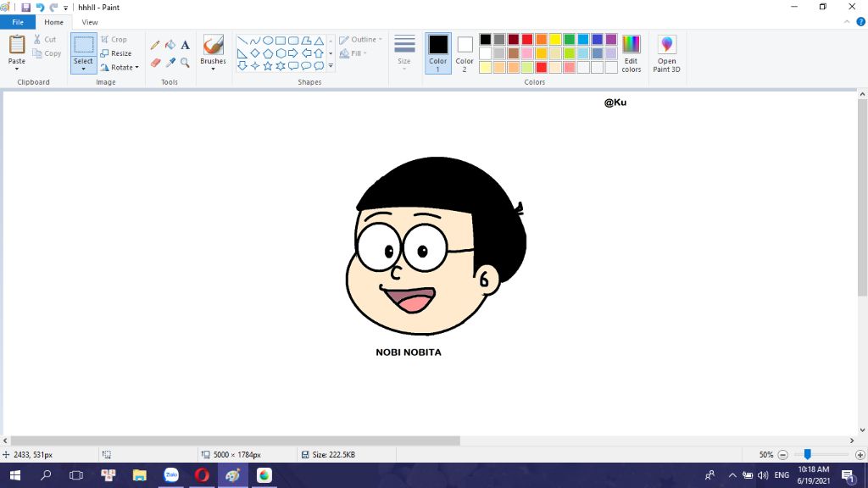Pick the Fill with color bucket tool
The height and width of the screenshot is (488, 868).
pyautogui.click(x=170, y=46)
